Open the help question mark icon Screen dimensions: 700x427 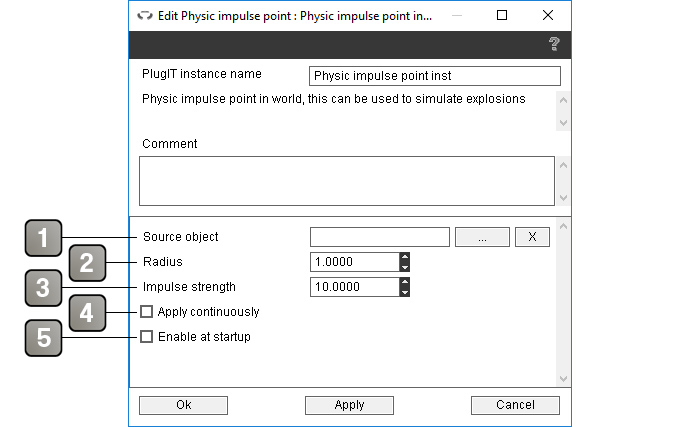(x=554, y=44)
